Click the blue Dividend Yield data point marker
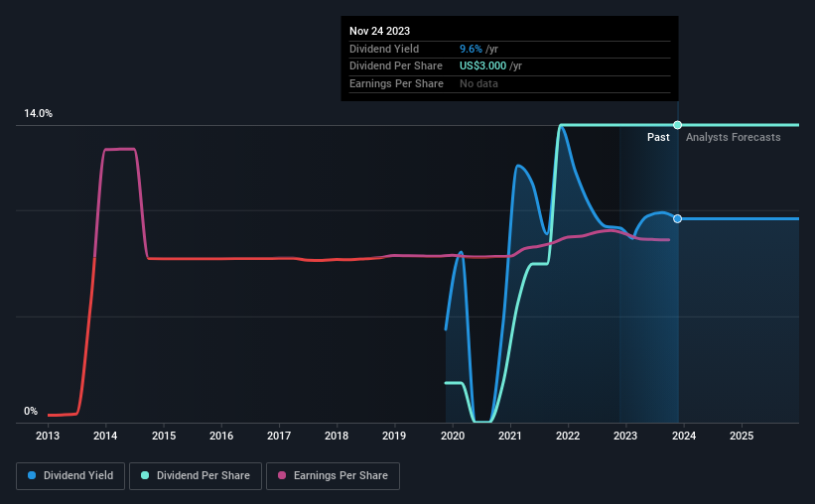Image resolution: width=815 pixels, height=504 pixels. click(677, 218)
